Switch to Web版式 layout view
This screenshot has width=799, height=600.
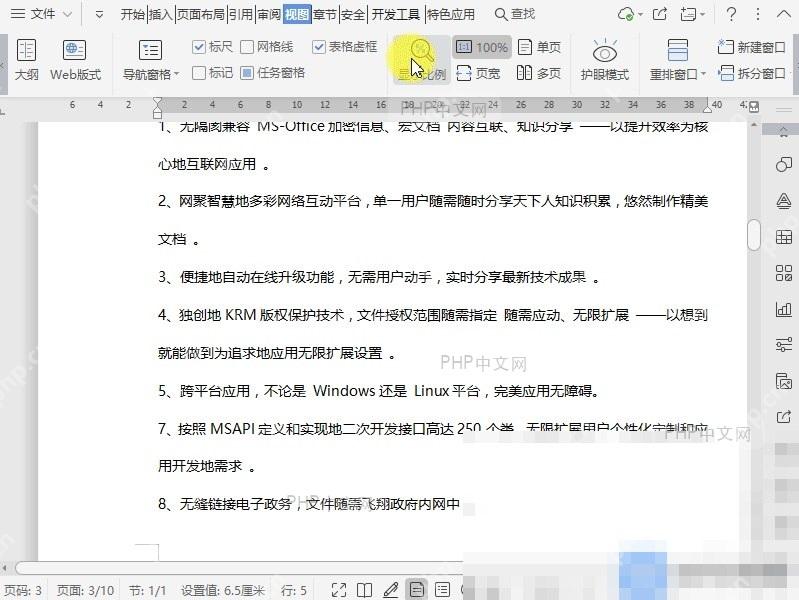pos(75,60)
